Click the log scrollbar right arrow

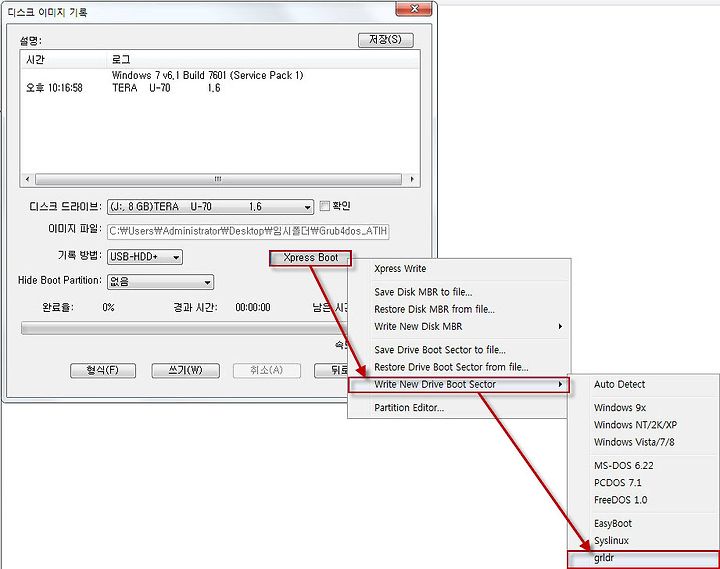(x=412, y=179)
